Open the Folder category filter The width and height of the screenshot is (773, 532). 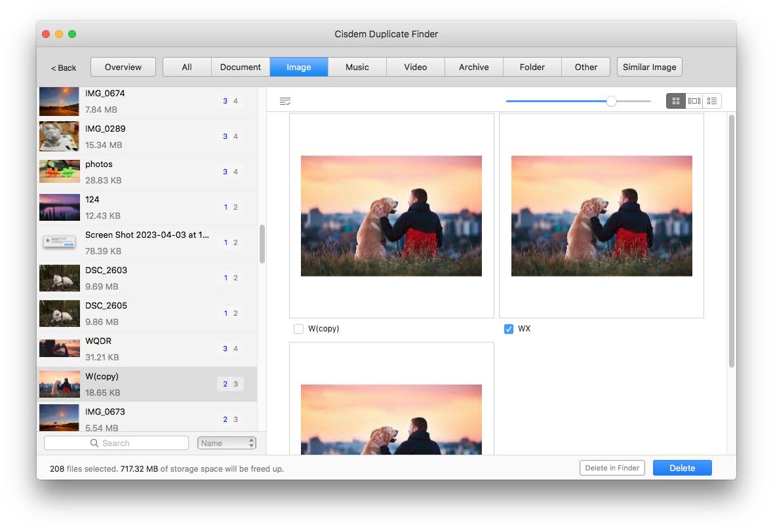point(532,67)
